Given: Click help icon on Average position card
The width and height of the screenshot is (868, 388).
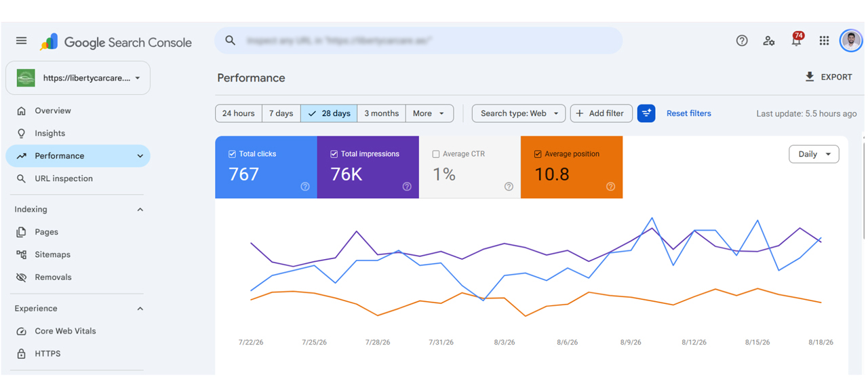Looking at the screenshot, I should click(610, 187).
